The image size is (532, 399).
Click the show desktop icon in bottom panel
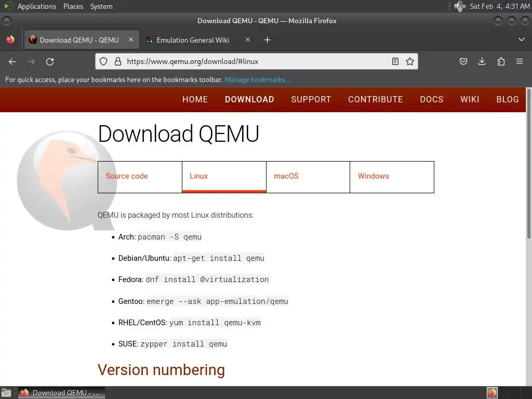[6, 393]
